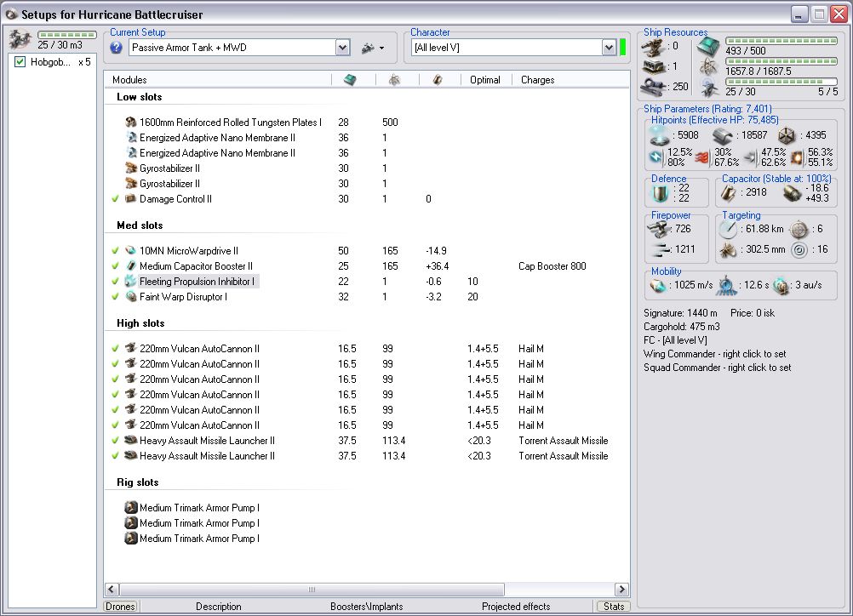Click the blue help icon beside Current Setup

pyautogui.click(x=116, y=48)
